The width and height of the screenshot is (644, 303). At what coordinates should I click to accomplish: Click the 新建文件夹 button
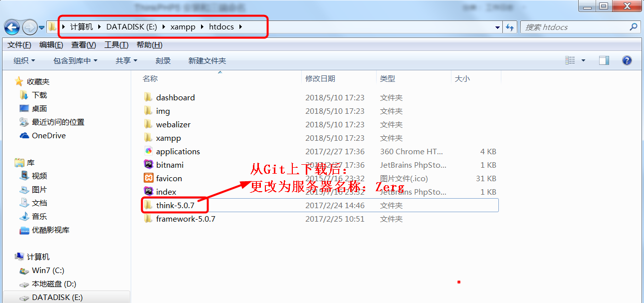click(207, 60)
